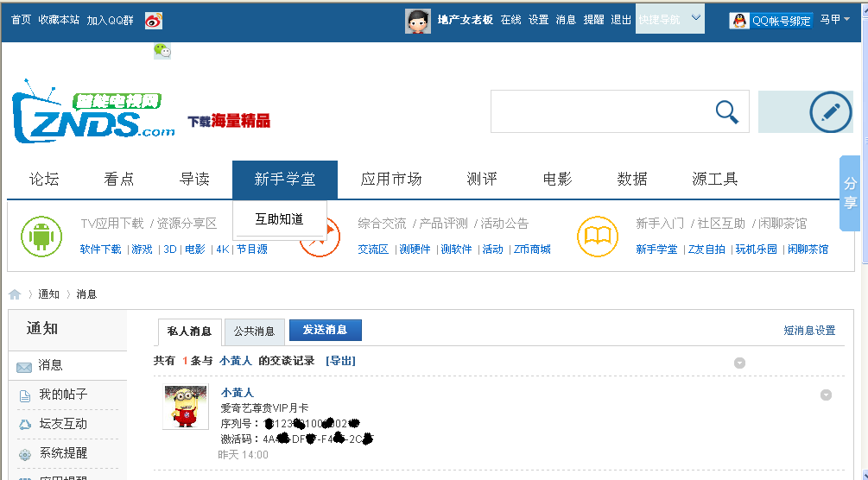Click the 小黄人 sender name link
This screenshot has width=868, height=480.
pyautogui.click(x=238, y=393)
